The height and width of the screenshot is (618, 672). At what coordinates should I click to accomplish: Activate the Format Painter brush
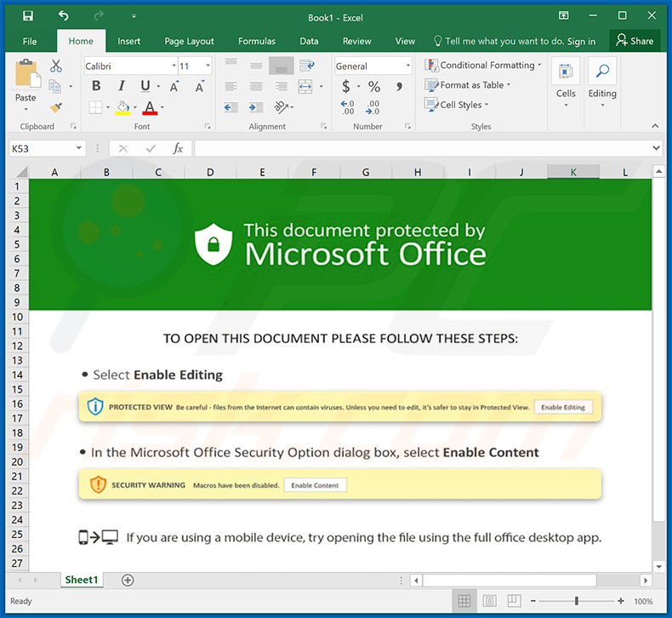coord(56,107)
